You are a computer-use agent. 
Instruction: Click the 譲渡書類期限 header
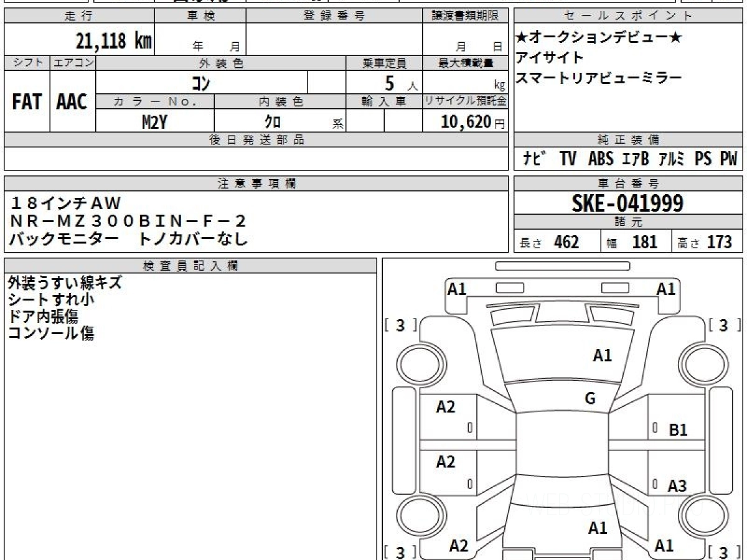465,16
